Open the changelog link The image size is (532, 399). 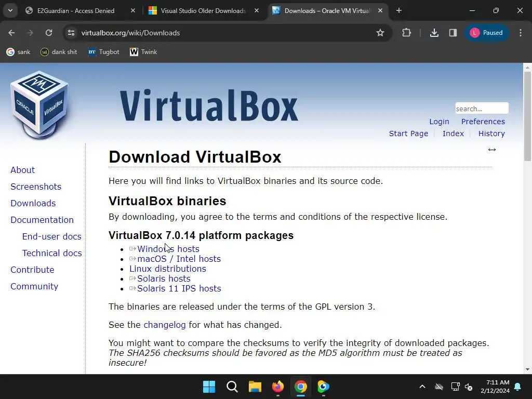pyautogui.click(x=165, y=325)
